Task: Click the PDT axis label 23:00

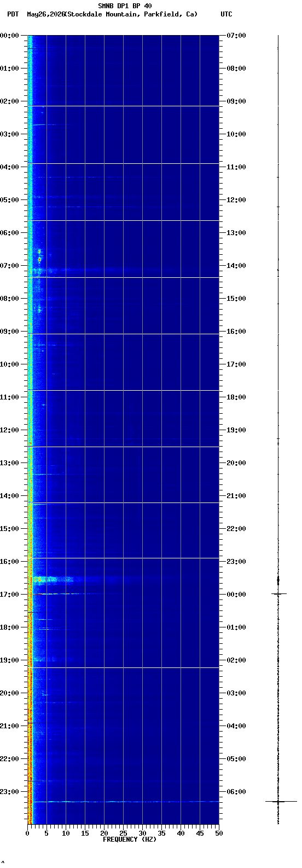Action: pyautogui.click(x=9, y=792)
